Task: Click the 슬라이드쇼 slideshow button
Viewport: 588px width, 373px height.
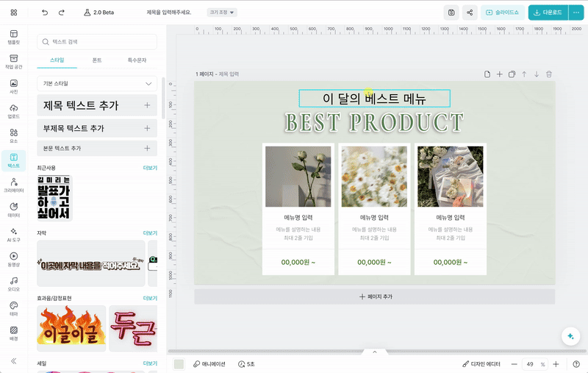Action: click(x=502, y=13)
